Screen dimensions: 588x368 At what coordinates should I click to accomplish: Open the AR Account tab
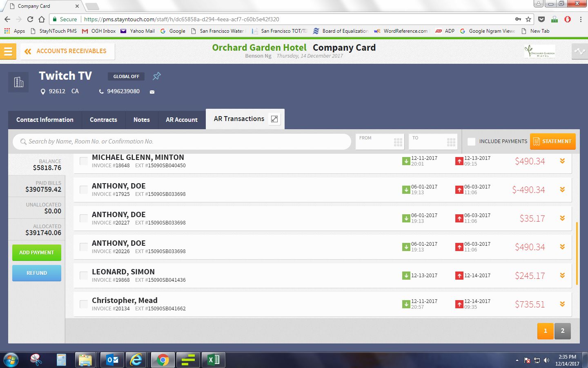tap(182, 120)
